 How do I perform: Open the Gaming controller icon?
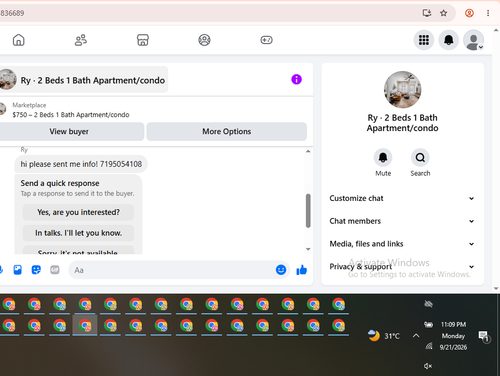pyautogui.click(x=266, y=40)
